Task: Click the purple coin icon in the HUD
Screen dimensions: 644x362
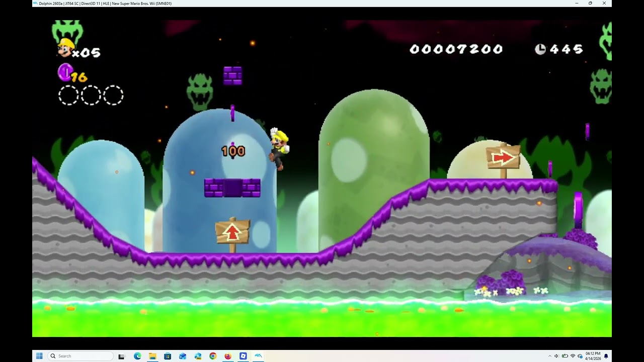Action: 65,72
